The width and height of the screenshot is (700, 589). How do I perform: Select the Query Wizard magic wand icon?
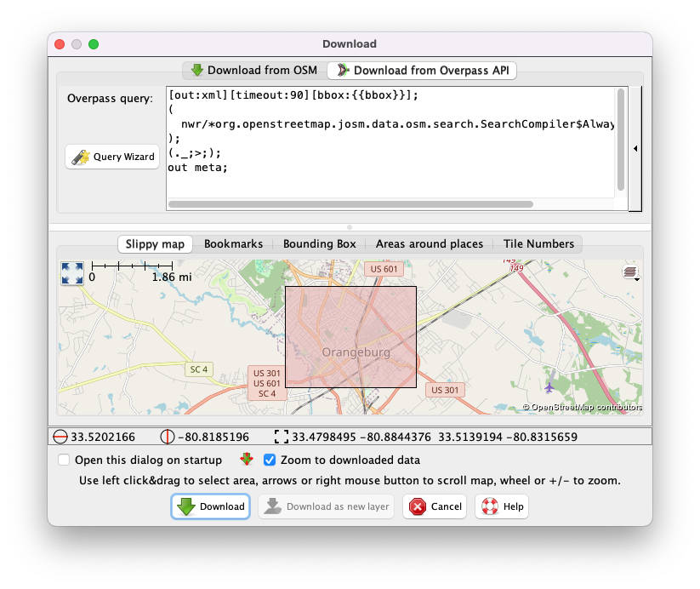point(82,157)
